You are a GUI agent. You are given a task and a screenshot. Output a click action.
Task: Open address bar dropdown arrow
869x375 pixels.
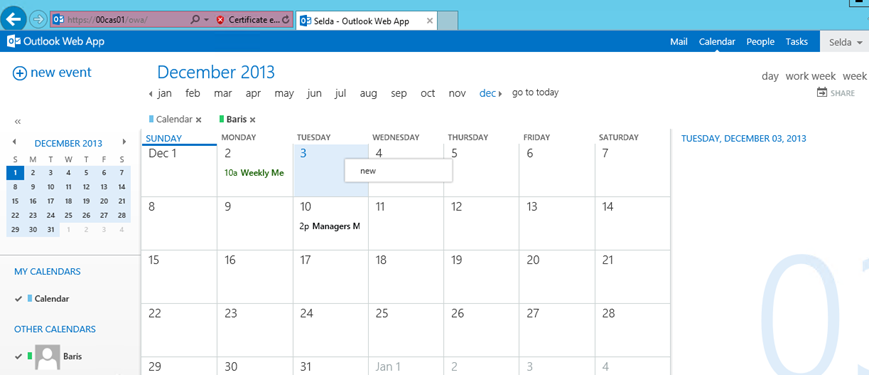206,20
